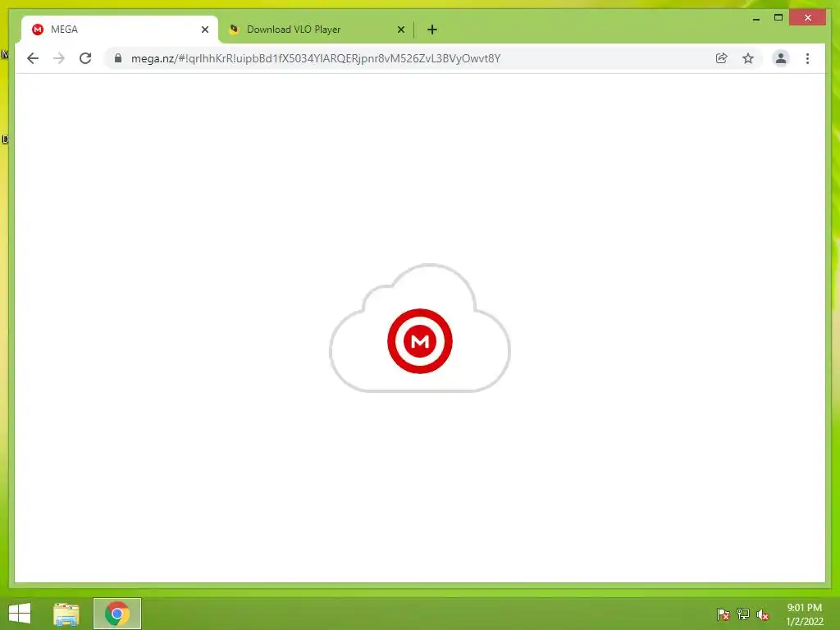
Task: Open Action Center flag tray icon
Action: tap(724, 614)
